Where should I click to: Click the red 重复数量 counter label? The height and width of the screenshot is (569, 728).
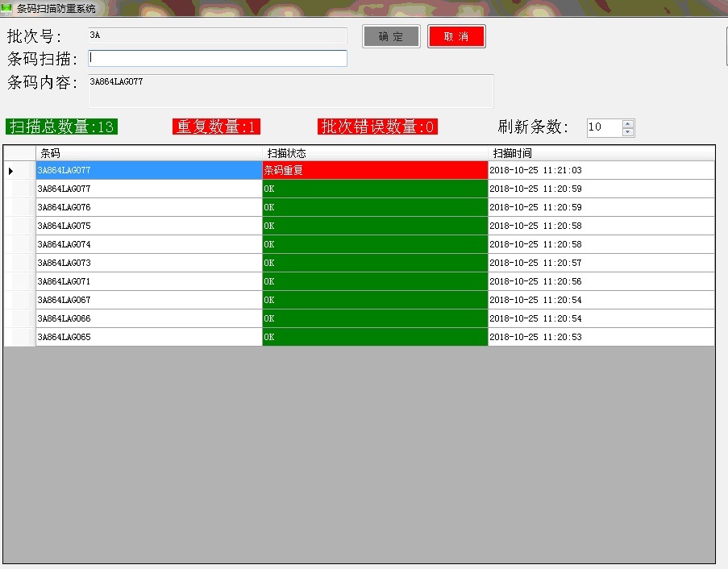pyautogui.click(x=216, y=127)
